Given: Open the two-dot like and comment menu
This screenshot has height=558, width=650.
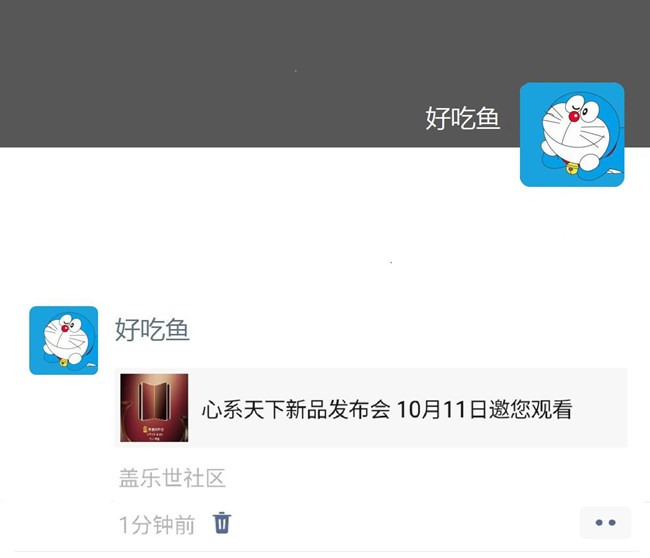Looking at the screenshot, I should click(605, 522).
